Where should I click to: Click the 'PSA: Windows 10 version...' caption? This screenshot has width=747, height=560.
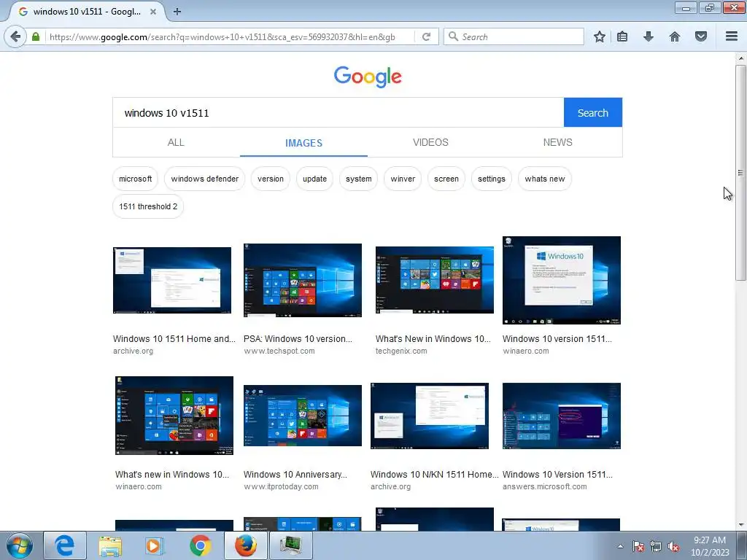[x=298, y=338]
